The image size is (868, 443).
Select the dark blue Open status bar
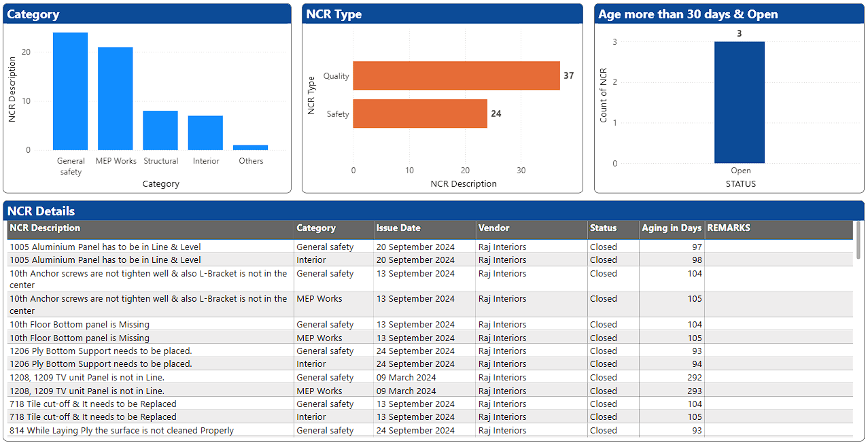coord(739,103)
